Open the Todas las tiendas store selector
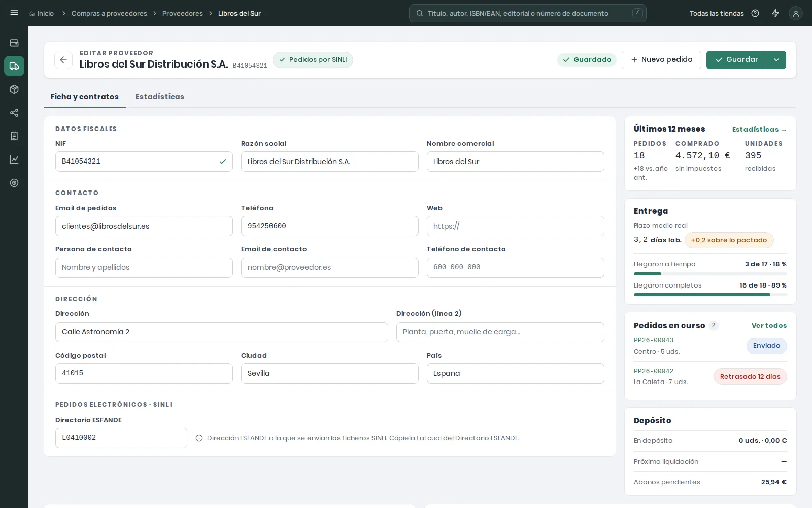 717,13
